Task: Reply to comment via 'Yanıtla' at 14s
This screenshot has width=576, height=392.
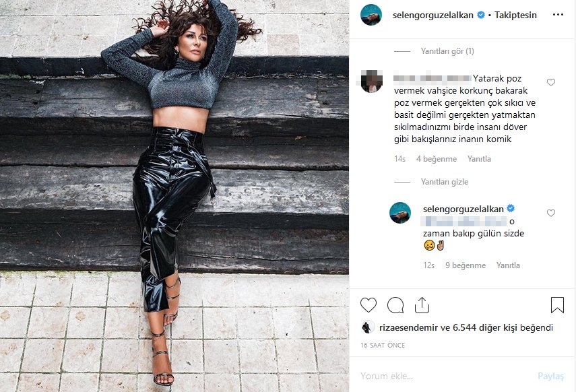Action: 479,159
